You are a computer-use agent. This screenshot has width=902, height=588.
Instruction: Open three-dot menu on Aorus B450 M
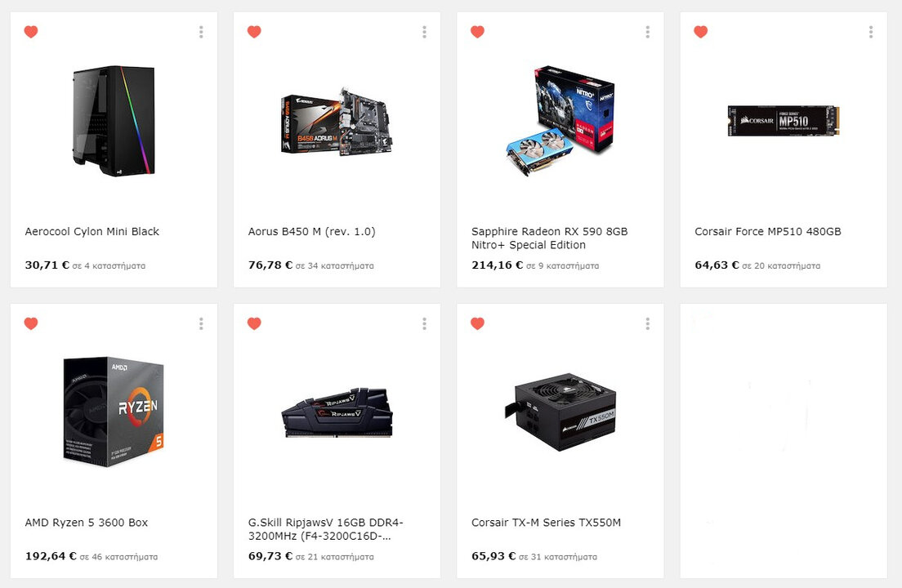(425, 32)
